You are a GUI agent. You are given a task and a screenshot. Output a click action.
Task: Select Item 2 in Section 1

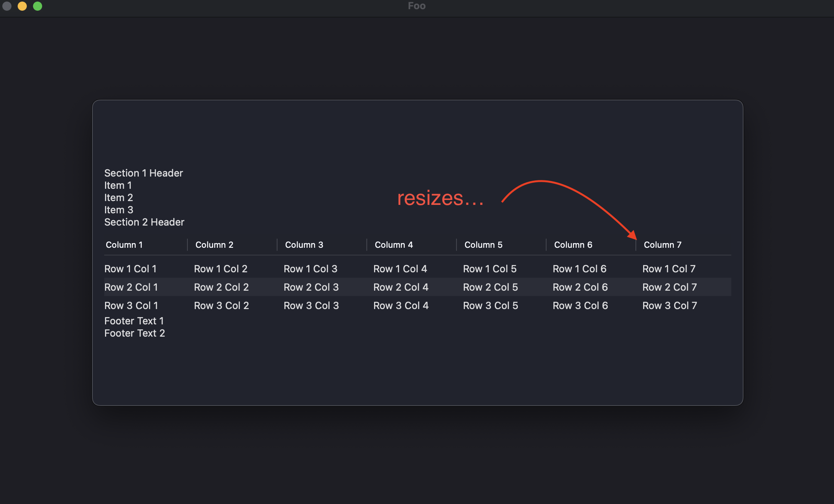[118, 198]
